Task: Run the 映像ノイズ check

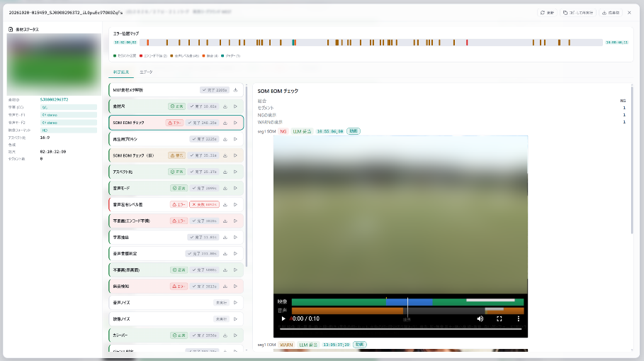Action: [236, 319]
